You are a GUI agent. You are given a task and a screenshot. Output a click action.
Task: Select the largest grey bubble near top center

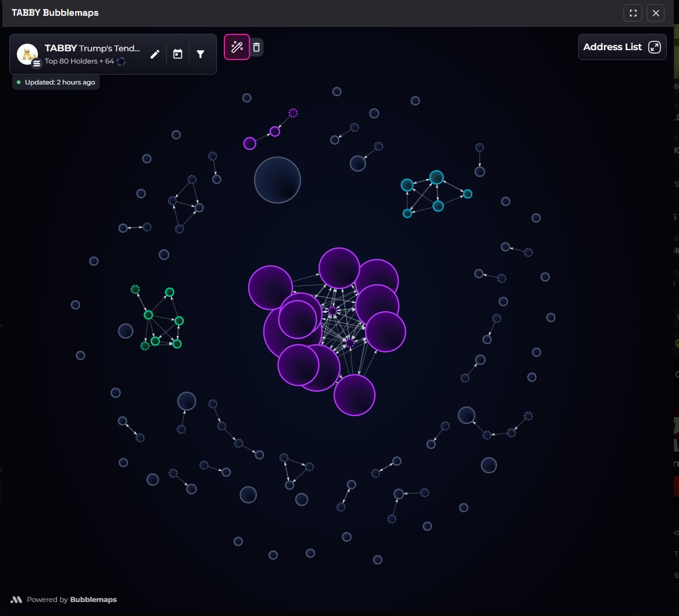pos(277,180)
